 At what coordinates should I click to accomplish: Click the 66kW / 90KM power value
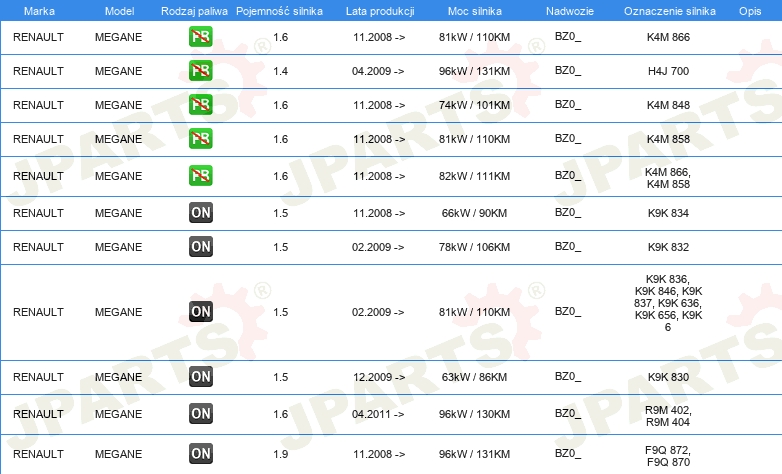click(x=474, y=213)
